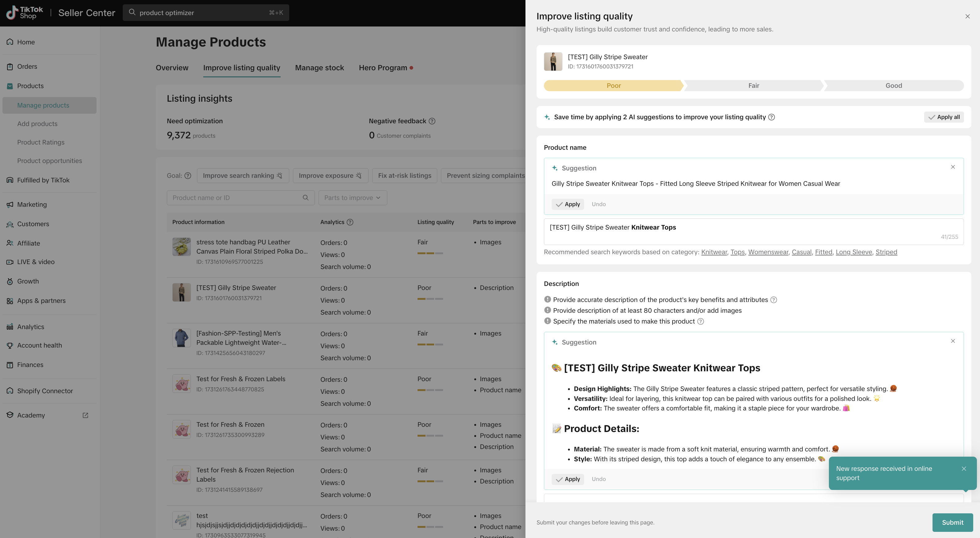
Task: Switch to the Manage stock tab
Action: 319,68
